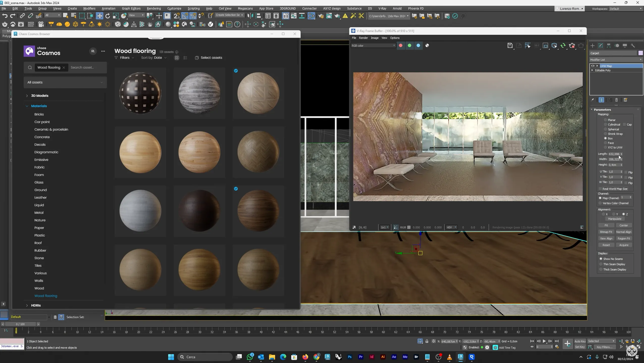The height and width of the screenshot is (363, 644).
Task: Open the Modify panel tab icon
Action: click(601, 46)
